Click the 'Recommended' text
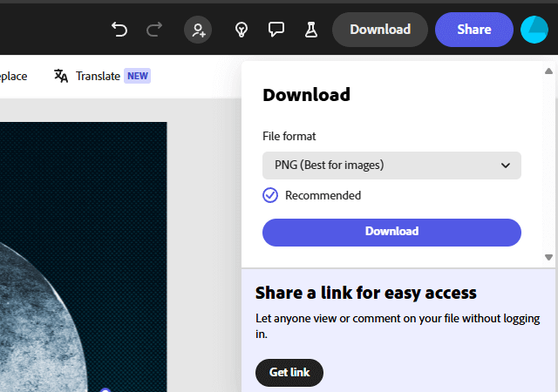The height and width of the screenshot is (392, 558). click(323, 195)
